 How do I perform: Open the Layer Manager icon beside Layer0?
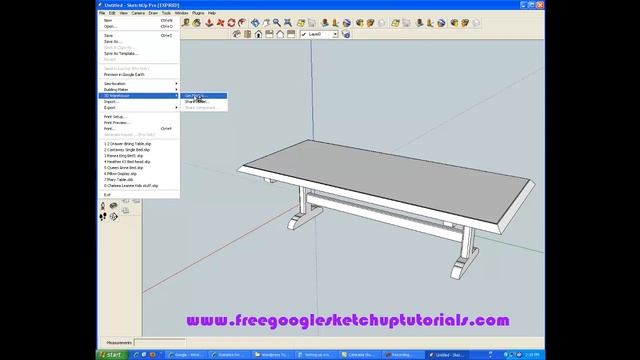coord(346,34)
